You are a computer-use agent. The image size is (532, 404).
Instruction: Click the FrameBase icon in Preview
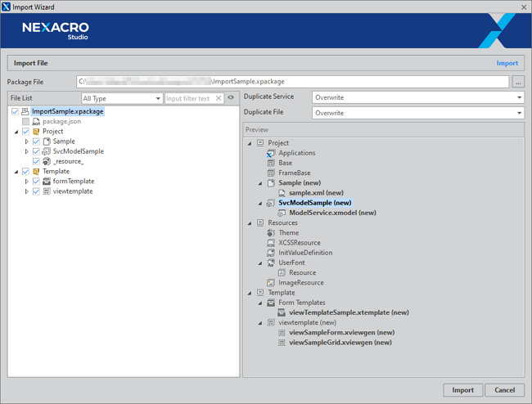click(x=271, y=173)
